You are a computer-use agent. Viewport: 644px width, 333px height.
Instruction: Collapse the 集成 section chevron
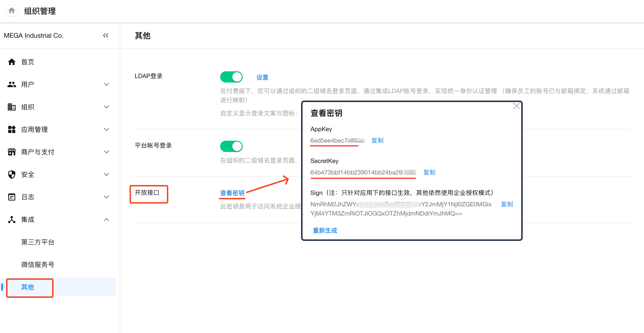[107, 219]
